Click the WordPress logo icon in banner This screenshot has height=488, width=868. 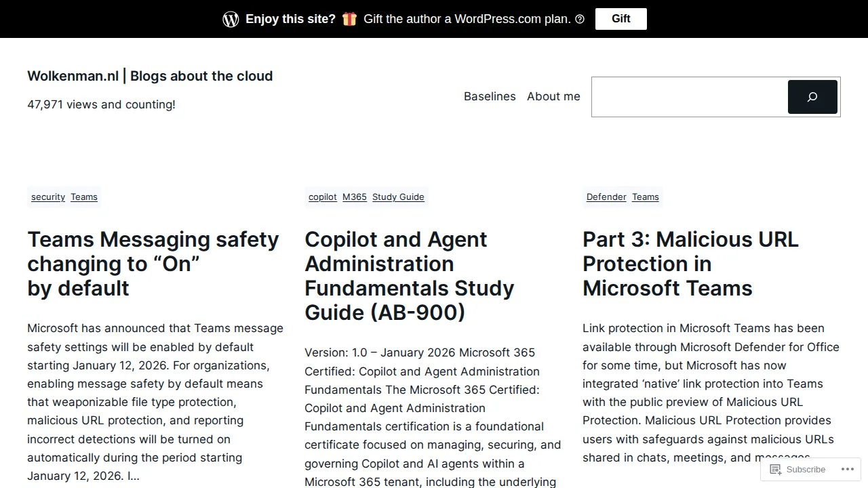pyautogui.click(x=231, y=19)
